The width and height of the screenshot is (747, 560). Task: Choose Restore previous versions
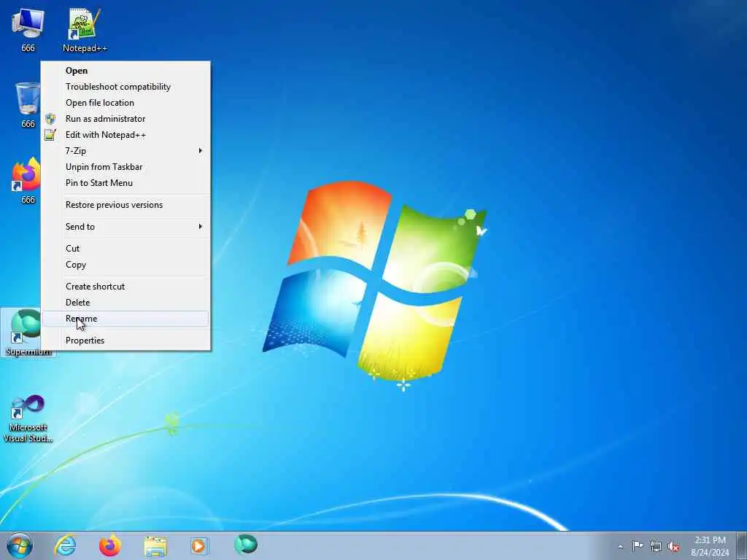[x=125, y=205]
